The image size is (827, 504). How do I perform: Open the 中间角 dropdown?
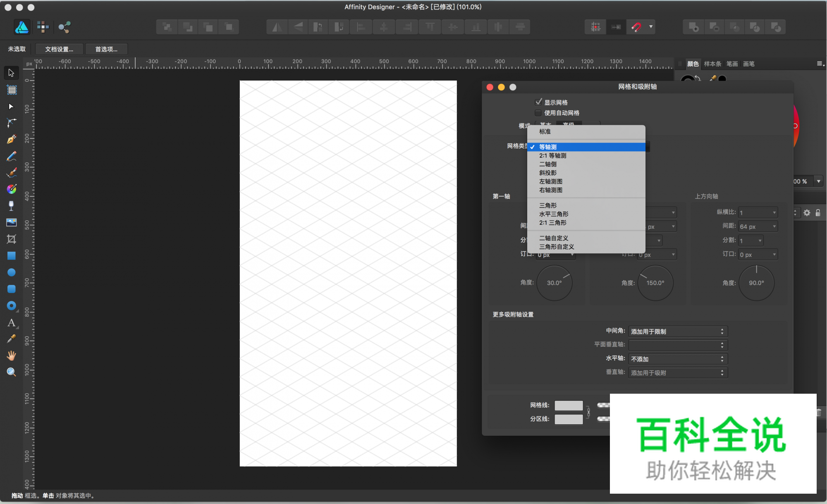click(677, 332)
